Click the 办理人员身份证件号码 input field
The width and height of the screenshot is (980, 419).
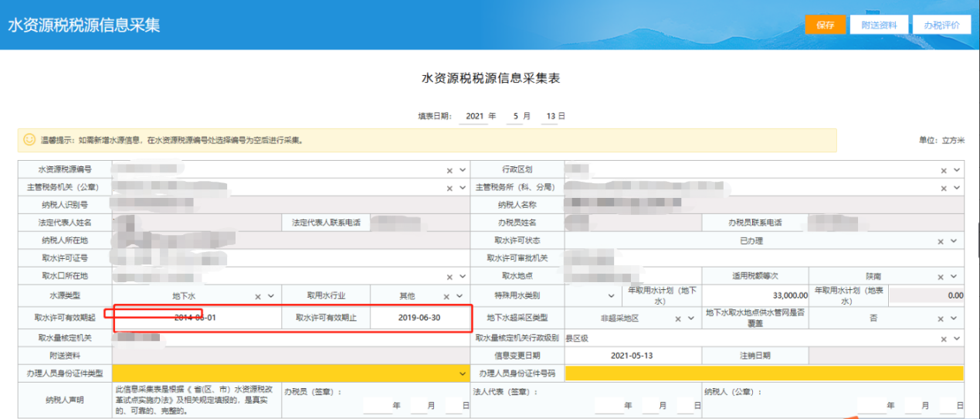tap(764, 373)
